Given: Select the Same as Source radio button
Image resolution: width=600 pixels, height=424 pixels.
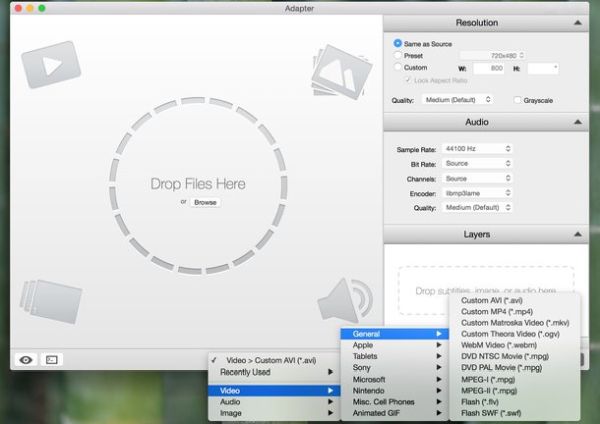Looking at the screenshot, I should point(398,44).
